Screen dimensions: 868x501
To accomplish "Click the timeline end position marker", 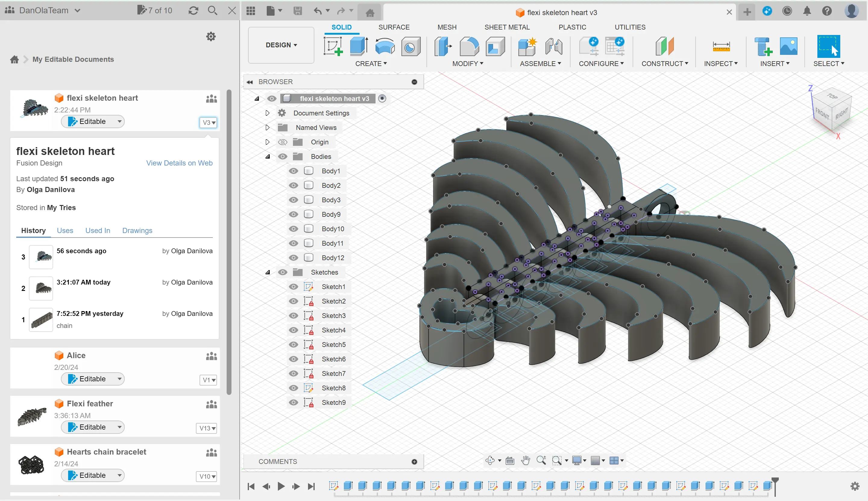I will (x=775, y=486).
